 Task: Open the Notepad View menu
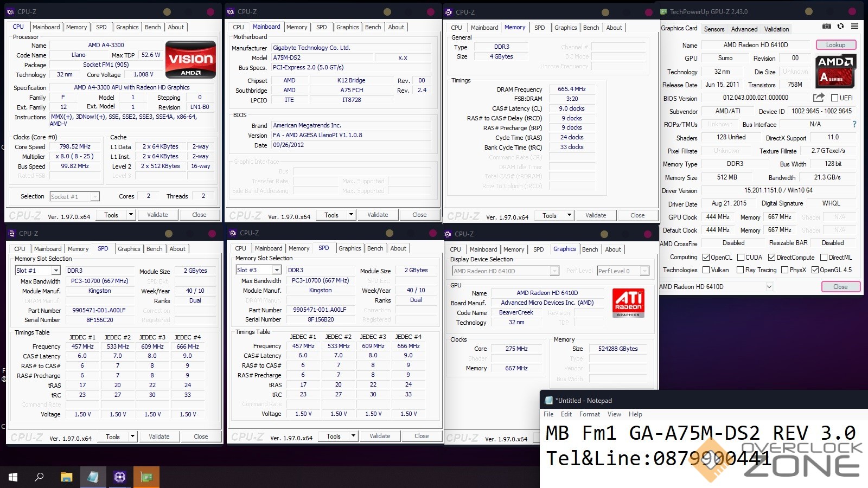614,414
